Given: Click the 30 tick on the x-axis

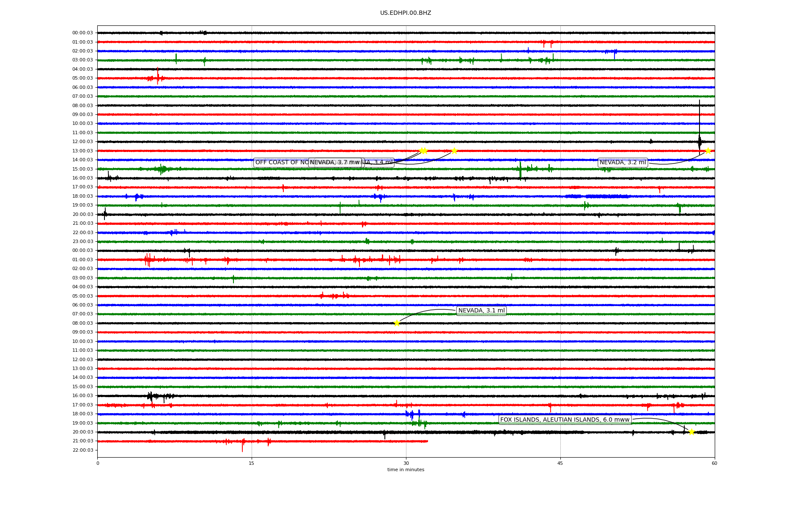Looking at the screenshot, I should [406, 463].
